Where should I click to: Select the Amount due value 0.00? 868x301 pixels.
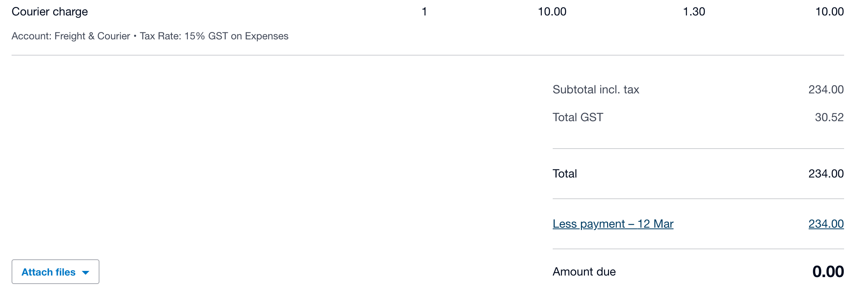coord(828,272)
